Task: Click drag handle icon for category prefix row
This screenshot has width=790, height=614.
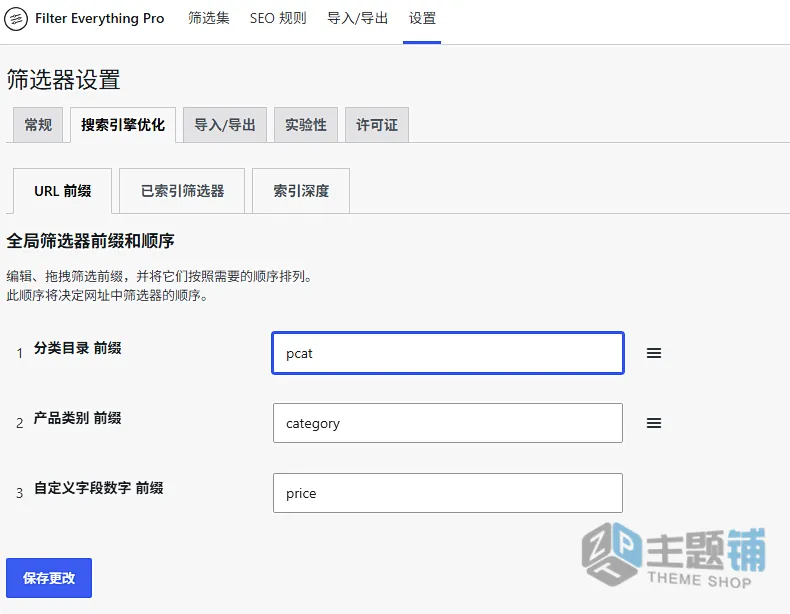Action: click(653, 423)
